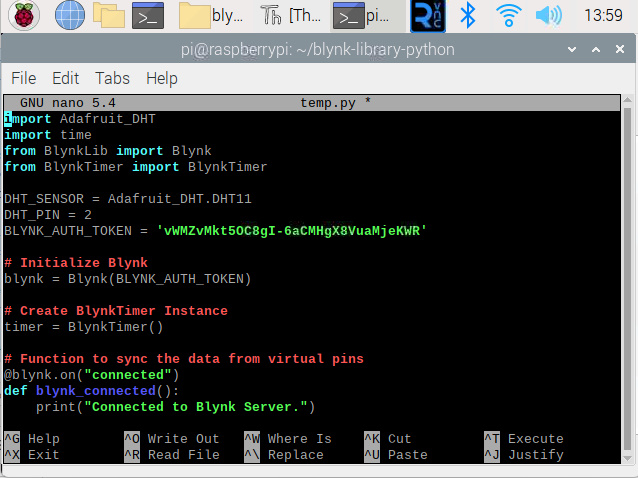Click the '^W Where Is' shortcut hint
Image resolution: width=638 pixels, height=478 pixels.
point(288,439)
